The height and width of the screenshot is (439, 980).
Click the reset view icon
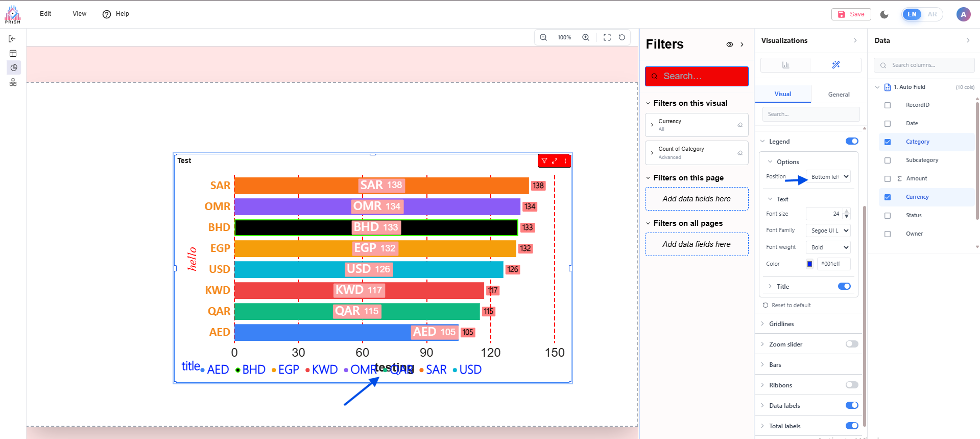click(622, 37)
